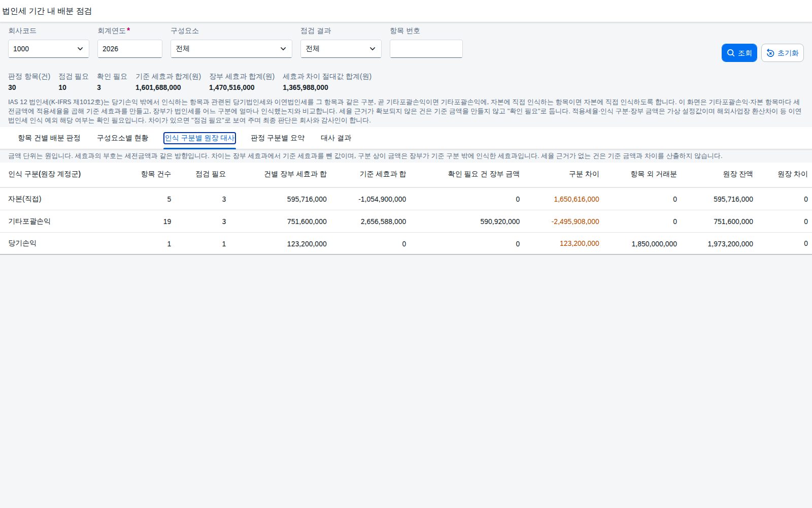The height and width of the screenshot is (508, 812).
Task: Select the 인식 구분별 원장 대사 tab
Action: coord(199,138)
